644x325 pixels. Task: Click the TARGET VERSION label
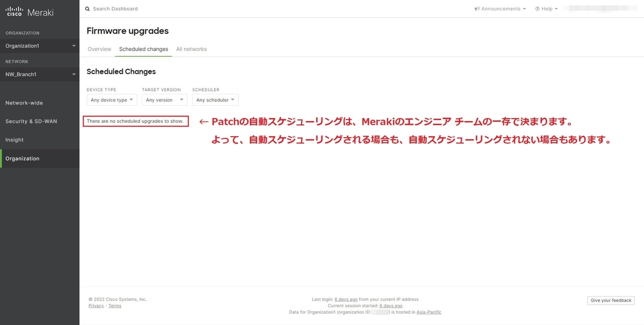162,90
